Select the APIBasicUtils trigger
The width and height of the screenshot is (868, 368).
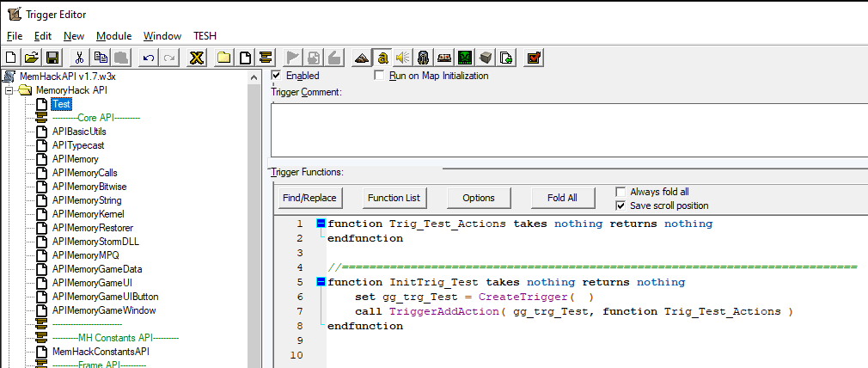pos(79,132)
